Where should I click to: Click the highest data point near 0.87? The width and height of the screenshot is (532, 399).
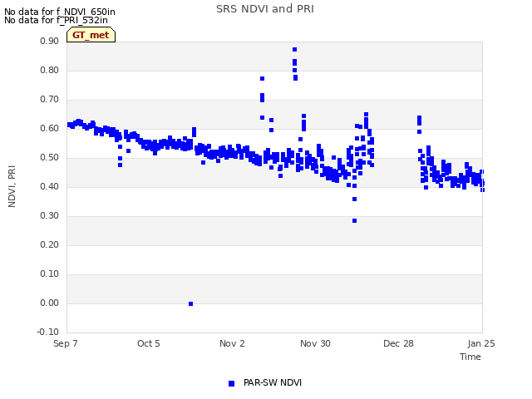point(294,50)
